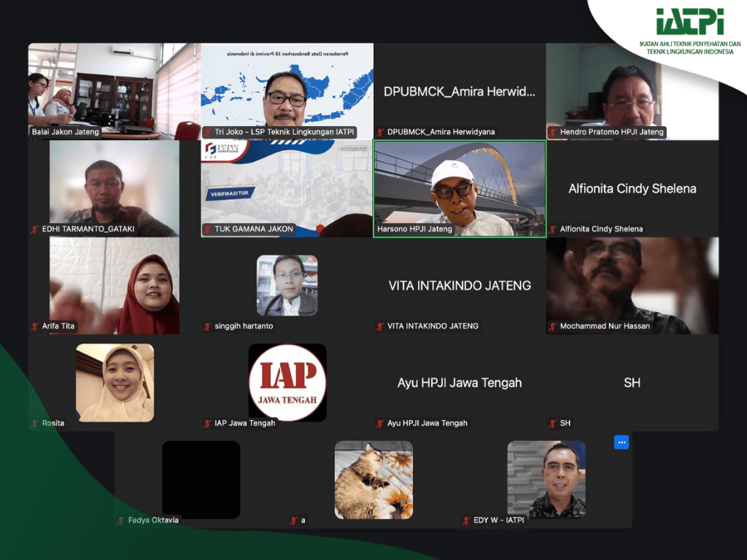Click the cat photo avatar of participant a

click(374, 480)
